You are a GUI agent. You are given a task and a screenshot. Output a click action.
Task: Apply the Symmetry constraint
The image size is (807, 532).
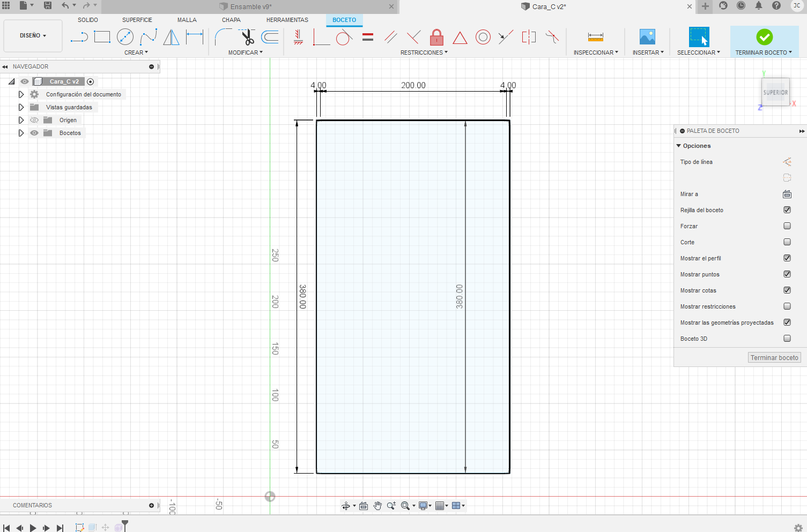(x=529, y=37)
